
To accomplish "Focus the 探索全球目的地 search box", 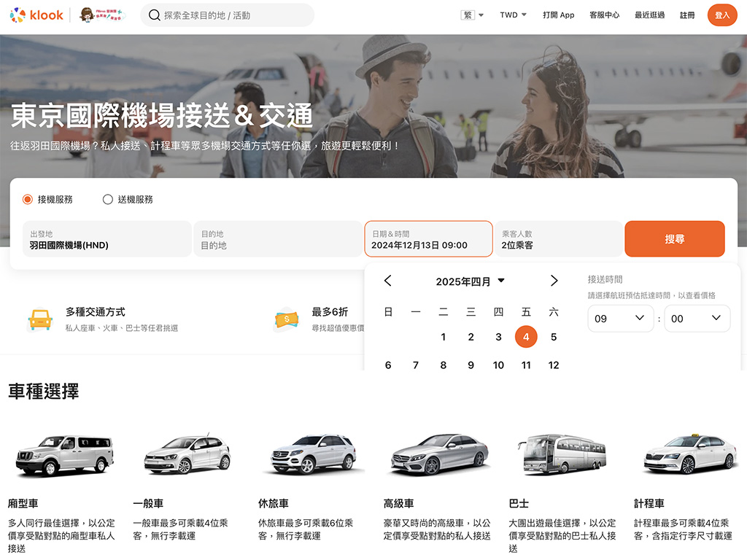I will [x=228, y=15].
